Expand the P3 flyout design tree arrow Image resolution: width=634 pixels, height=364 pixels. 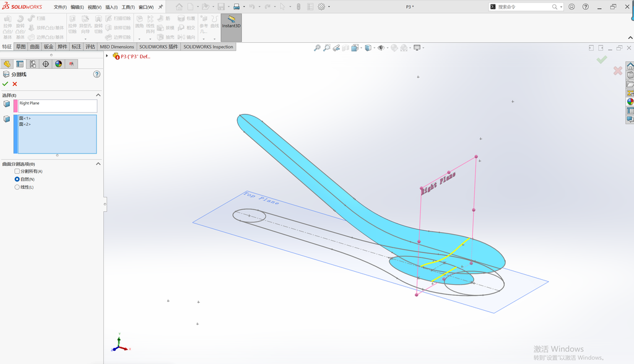(x=107, y=56)
